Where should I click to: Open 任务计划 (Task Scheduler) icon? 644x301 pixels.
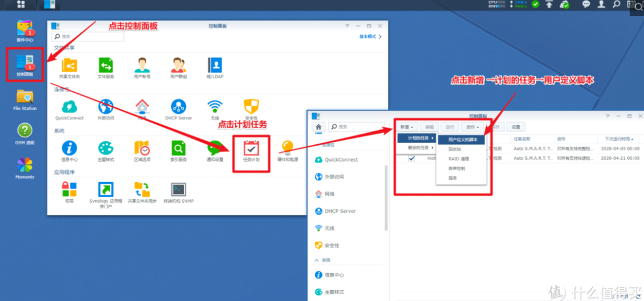(251, 148)
